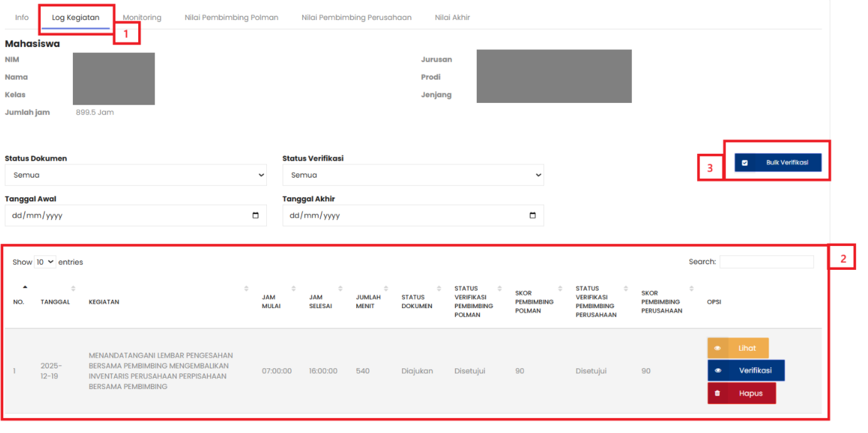Viewport: 868px width, 433px height.
Task: Go to Nilai Pembimbing Polman tab
Action: point(231,18)
